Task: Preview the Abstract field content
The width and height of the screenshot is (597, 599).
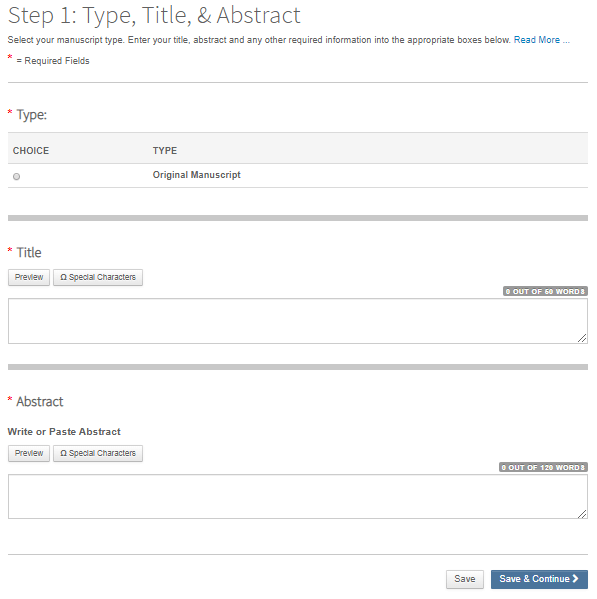Action: (29, 453)
